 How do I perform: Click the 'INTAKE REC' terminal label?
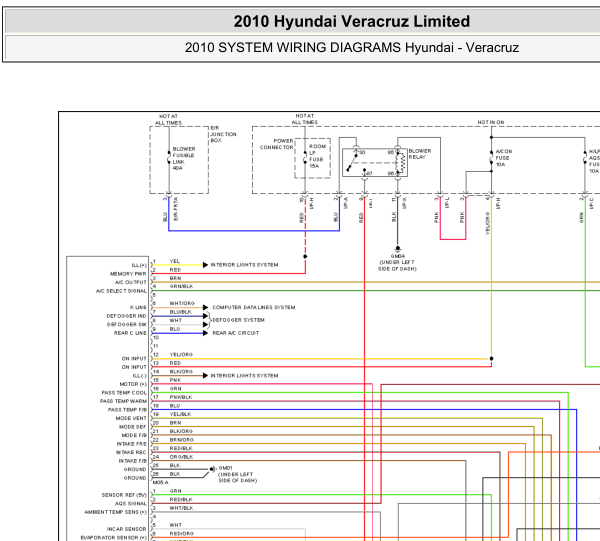(131, 452)
